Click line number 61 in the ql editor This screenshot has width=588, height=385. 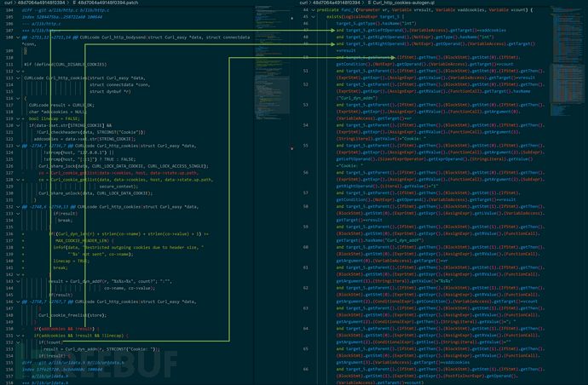pyautogui.click(x=305, y=267)
